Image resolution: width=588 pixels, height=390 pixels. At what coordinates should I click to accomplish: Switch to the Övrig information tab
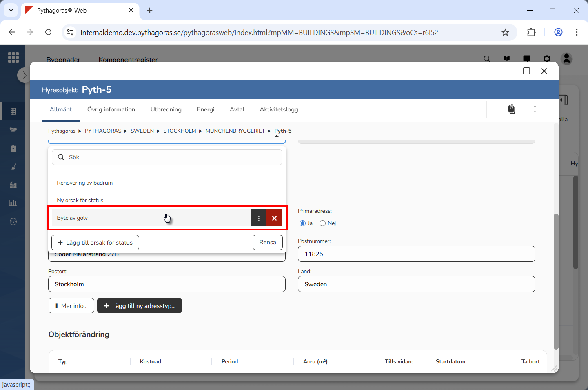coord(111,109)
